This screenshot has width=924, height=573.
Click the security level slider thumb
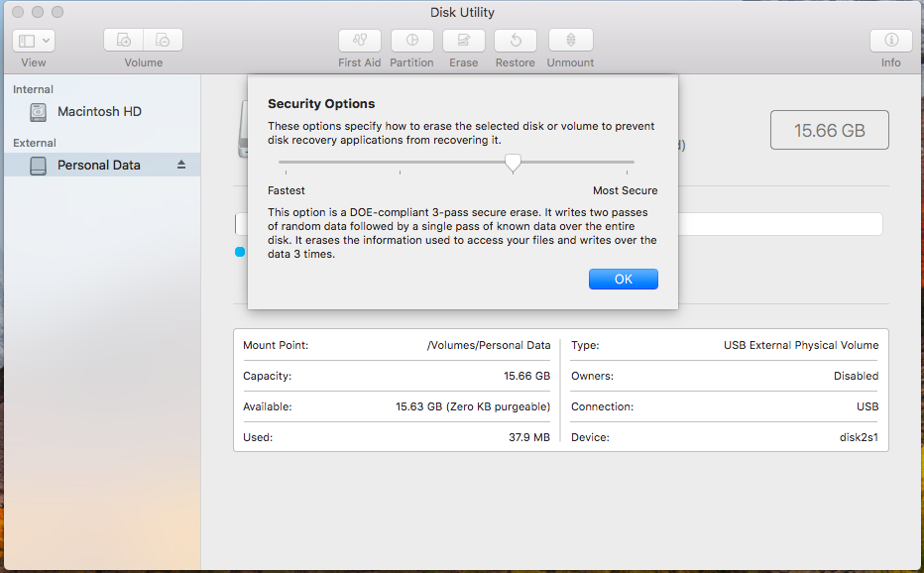click(514, 164)
